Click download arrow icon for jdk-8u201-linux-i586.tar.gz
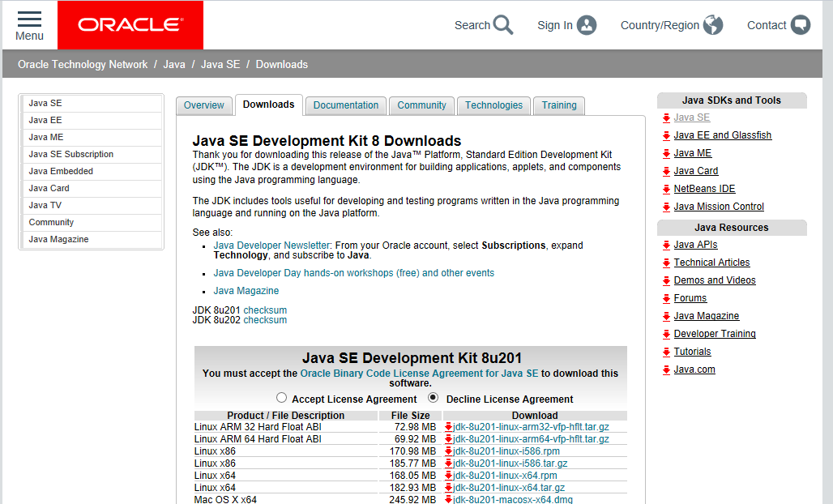833x504 pixels. (x=448, y=463)
